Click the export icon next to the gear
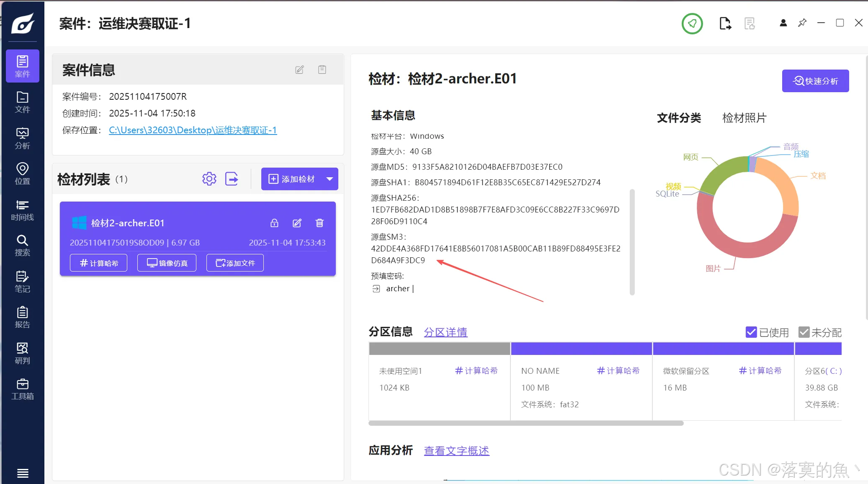Image resolution: width=868 pixels, height=484 pixels. tap(232, 179)
